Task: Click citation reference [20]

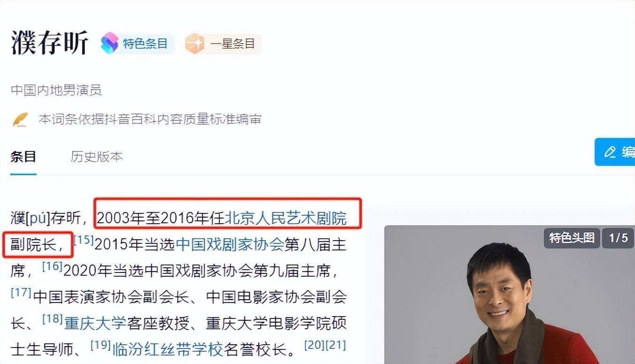Action: point(315,345)
